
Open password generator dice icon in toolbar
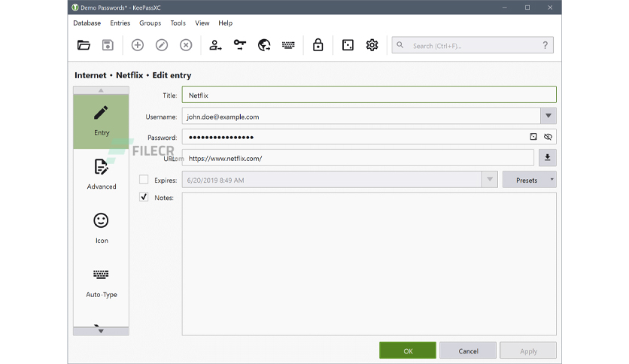(348, 45)
